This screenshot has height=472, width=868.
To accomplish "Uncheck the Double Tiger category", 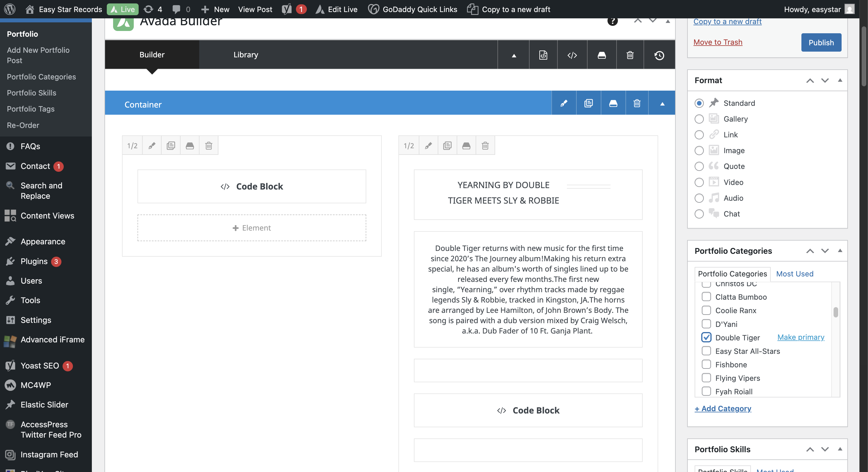I will pyautogui.click(x=706, y=337).
